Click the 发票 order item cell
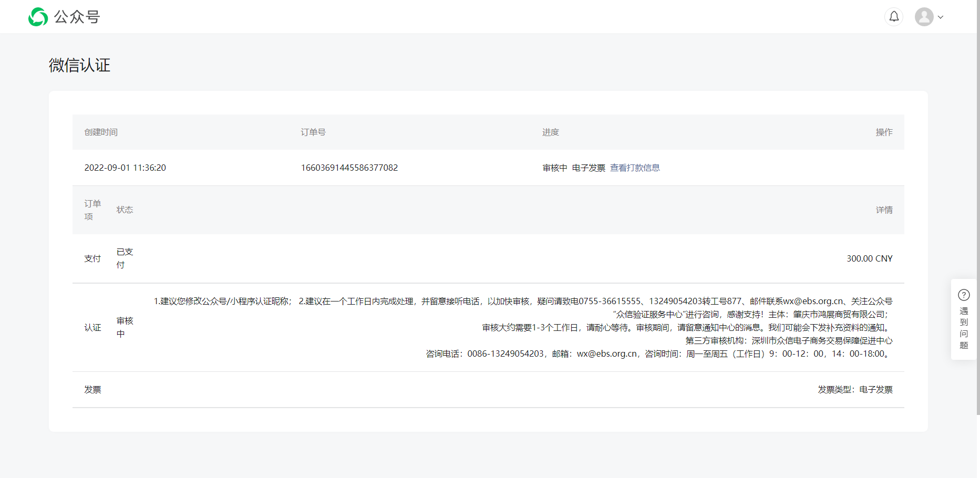 click(x=92, y=389)
